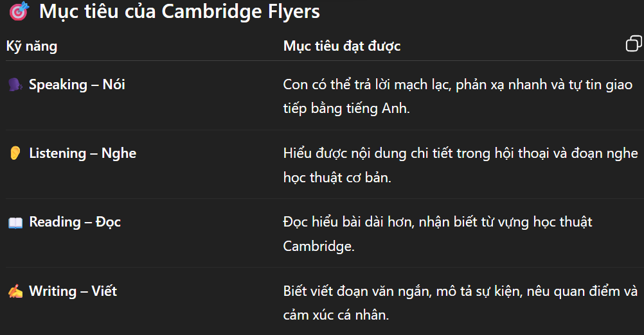644x335 pixels.
Task: Select the "Speaking – Nói" skill label
Action: point(77,85)
